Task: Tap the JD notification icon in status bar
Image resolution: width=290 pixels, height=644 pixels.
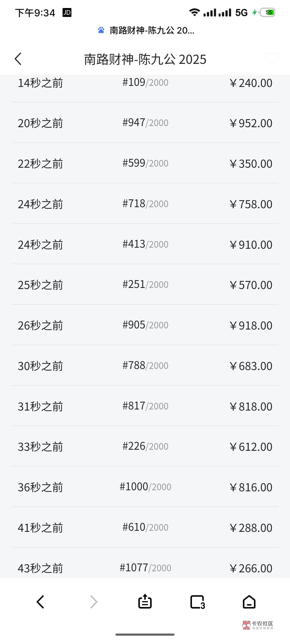Action: coord(67,13)
